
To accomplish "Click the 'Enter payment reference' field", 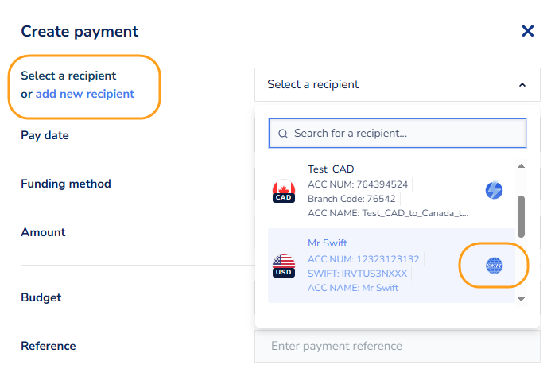I will (397, 346).
